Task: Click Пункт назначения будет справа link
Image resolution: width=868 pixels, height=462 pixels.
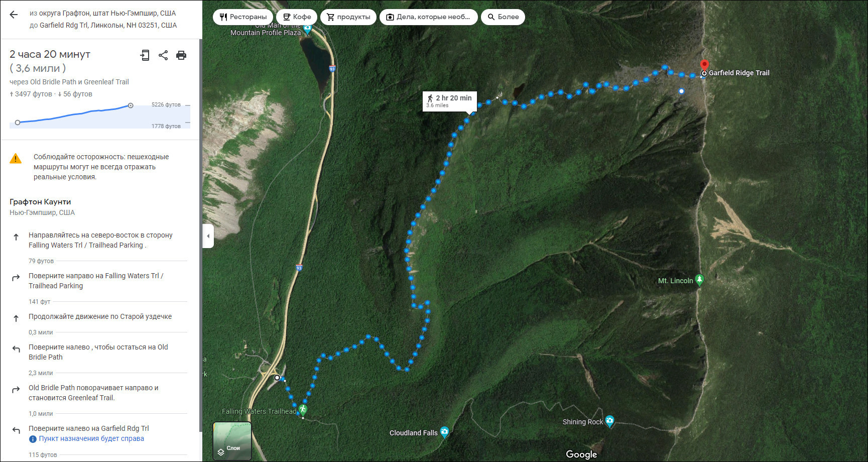Action: (91, 438)
